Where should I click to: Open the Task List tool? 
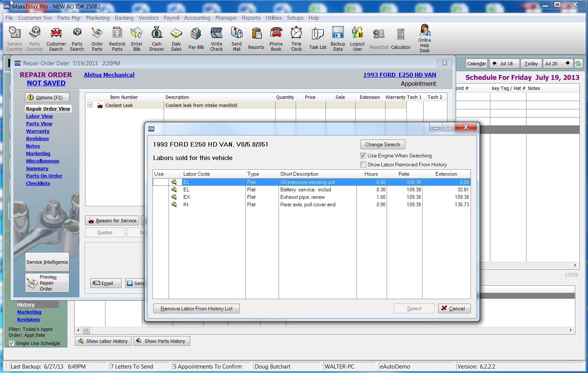(x=318, y=38)
